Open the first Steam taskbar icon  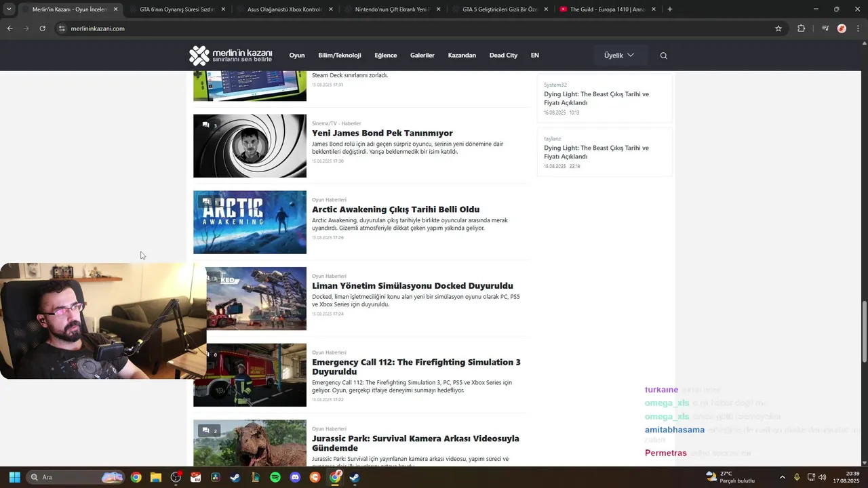pyautogui.click(x=235, y=477)
